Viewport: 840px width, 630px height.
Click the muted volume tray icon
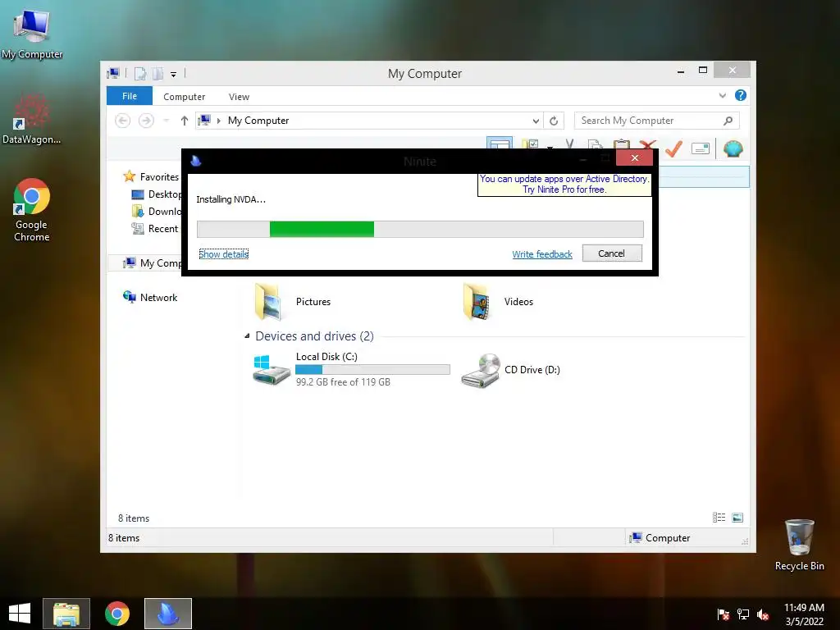tap(763, 614)
